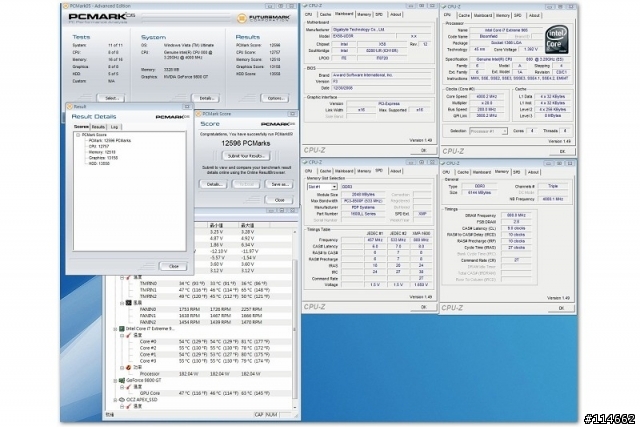This screenshot has height=427, width=640.
Task: Collapse the GeForce 9800 GT tree node
Action: coord(116,380)
